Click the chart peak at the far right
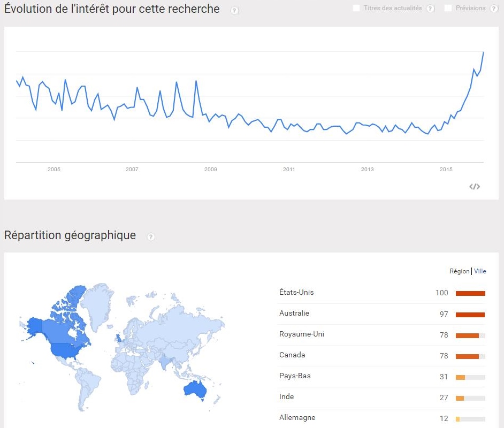 click(x=483, y=52)
